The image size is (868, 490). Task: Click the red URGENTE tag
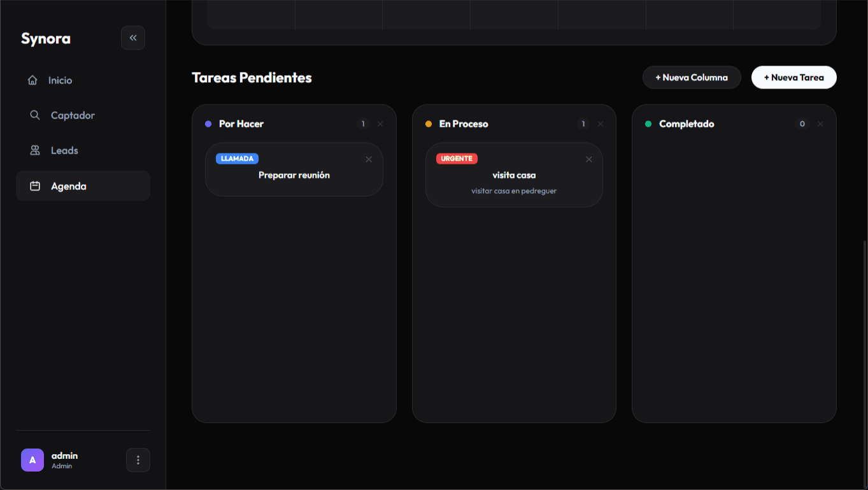point(457,159)
